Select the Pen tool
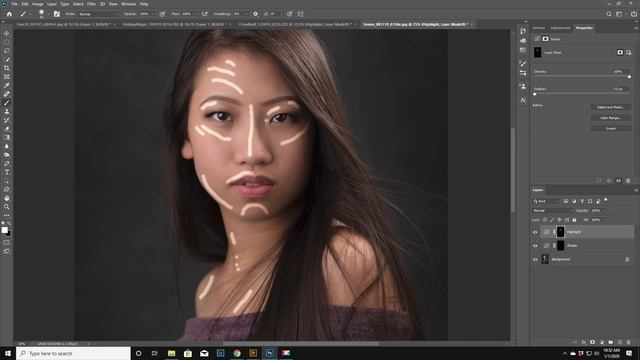The image size is (640, 360). click(7, 163)
